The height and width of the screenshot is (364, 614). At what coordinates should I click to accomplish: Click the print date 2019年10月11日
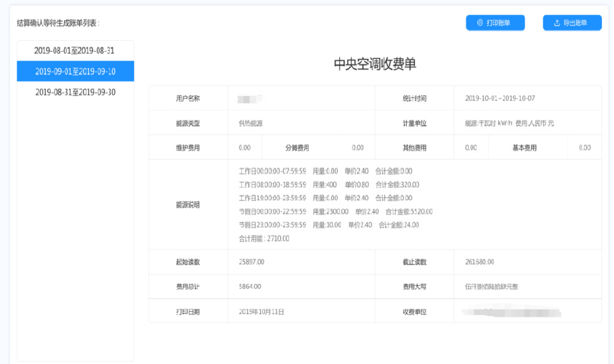point(261,312)
